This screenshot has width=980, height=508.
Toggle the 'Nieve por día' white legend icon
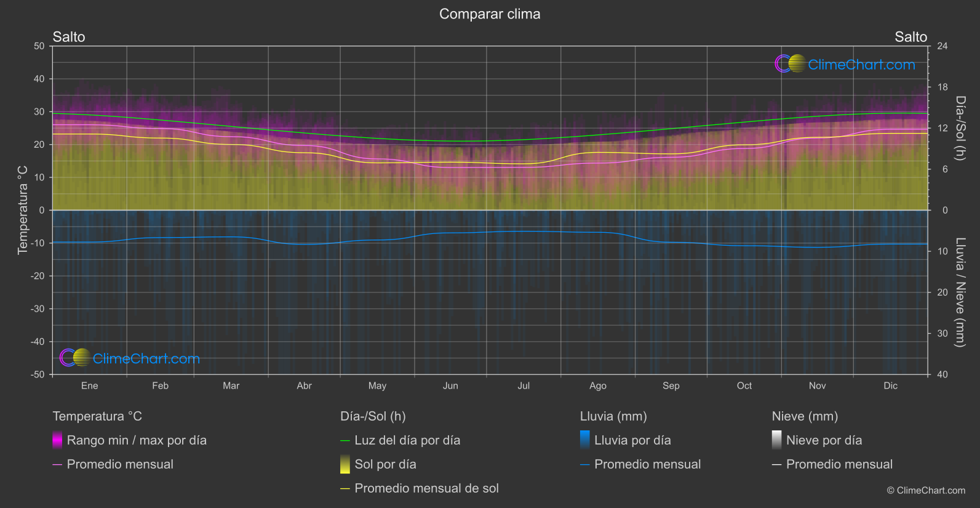point(777,440)
